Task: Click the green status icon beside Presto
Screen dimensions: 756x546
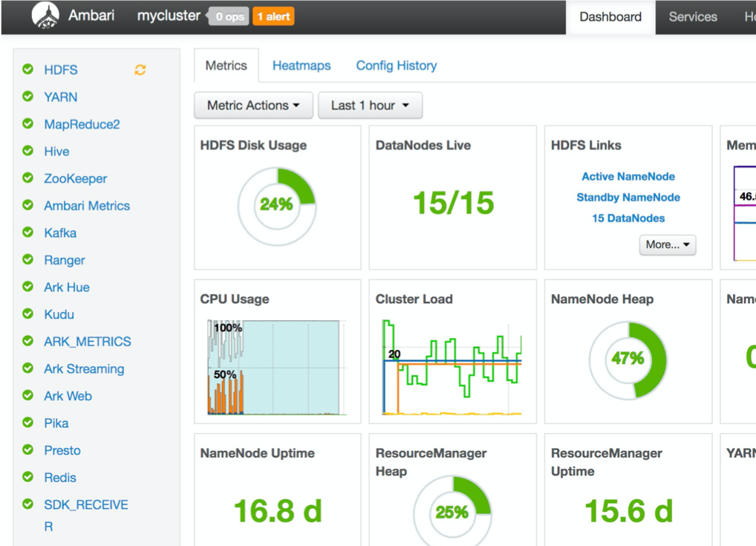Action: coord(28,449)
